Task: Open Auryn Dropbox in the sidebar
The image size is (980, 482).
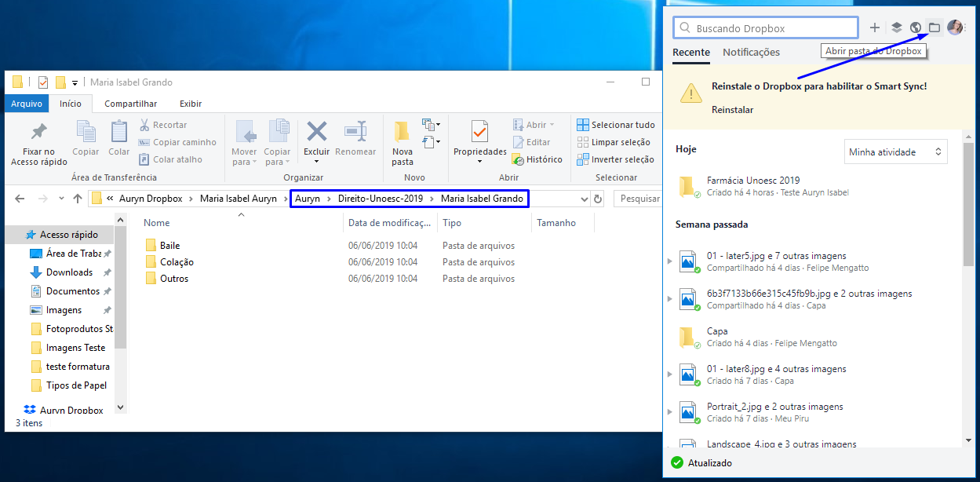Action: (71, 411)
